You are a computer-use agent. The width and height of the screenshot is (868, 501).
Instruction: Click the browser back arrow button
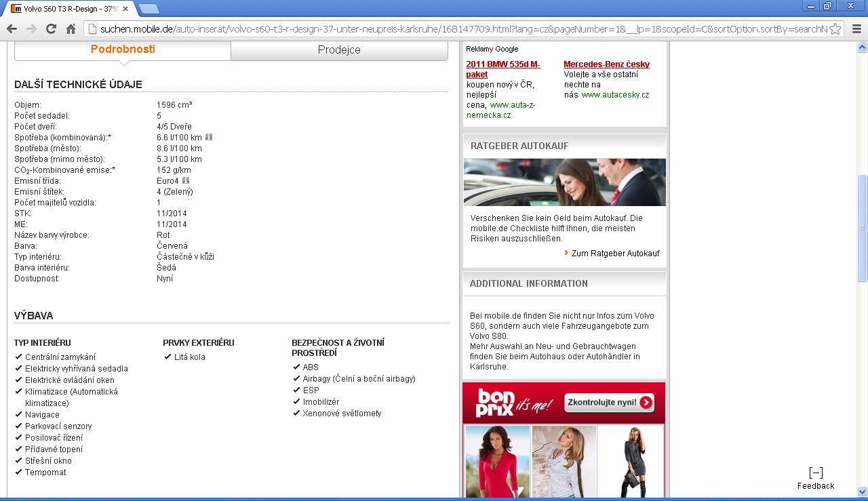[x=12, y=28]
